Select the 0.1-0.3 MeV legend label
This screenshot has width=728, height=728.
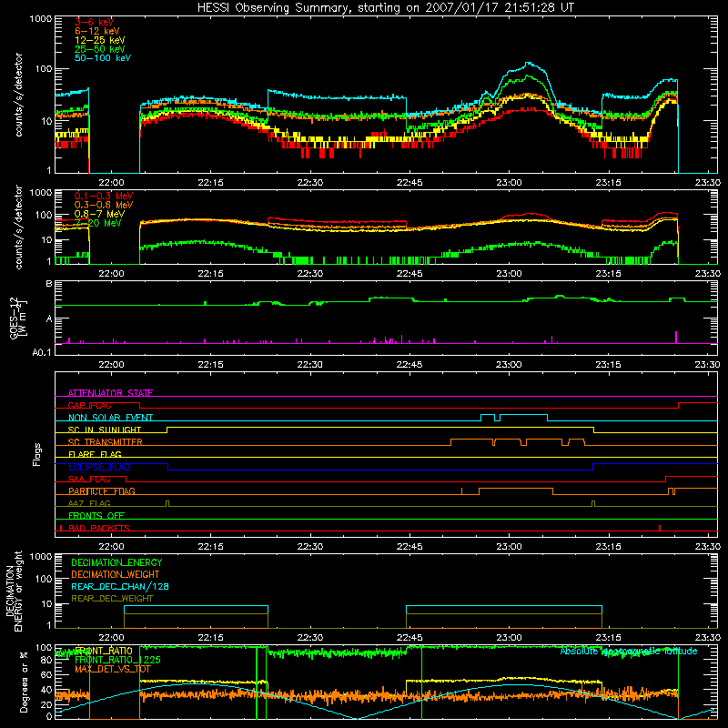(x=104, y=196)
